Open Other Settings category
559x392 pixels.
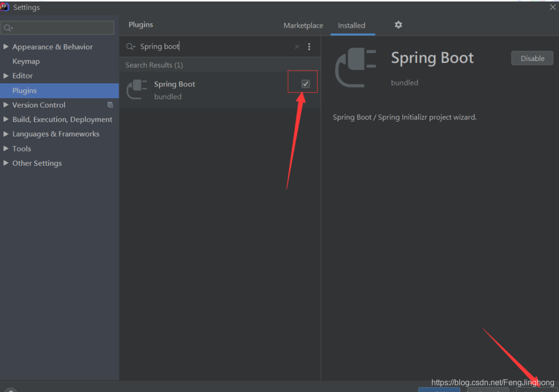click(x=37, y=163)
